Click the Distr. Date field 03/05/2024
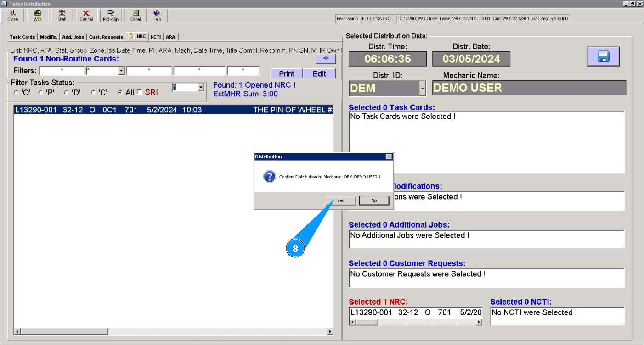 (471, 59)
